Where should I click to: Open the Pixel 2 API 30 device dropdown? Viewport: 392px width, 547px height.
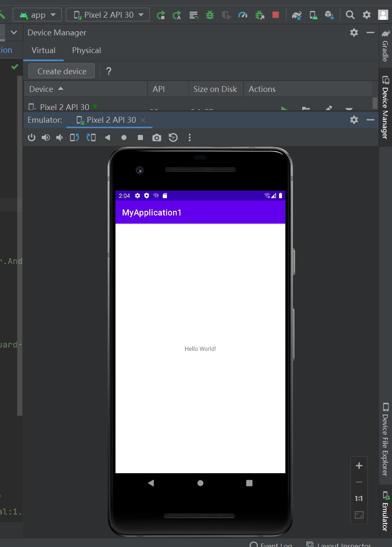click(x=108, y=15)
